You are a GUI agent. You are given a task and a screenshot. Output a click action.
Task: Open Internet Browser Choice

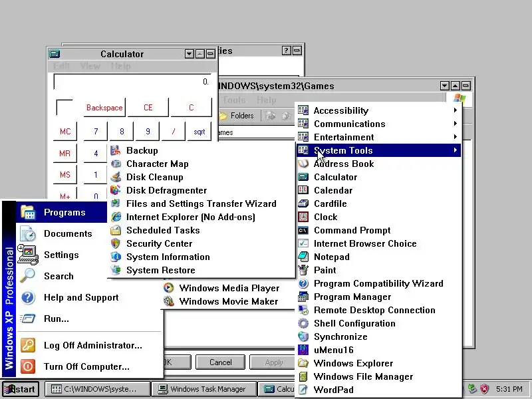[x=378, y=243]
